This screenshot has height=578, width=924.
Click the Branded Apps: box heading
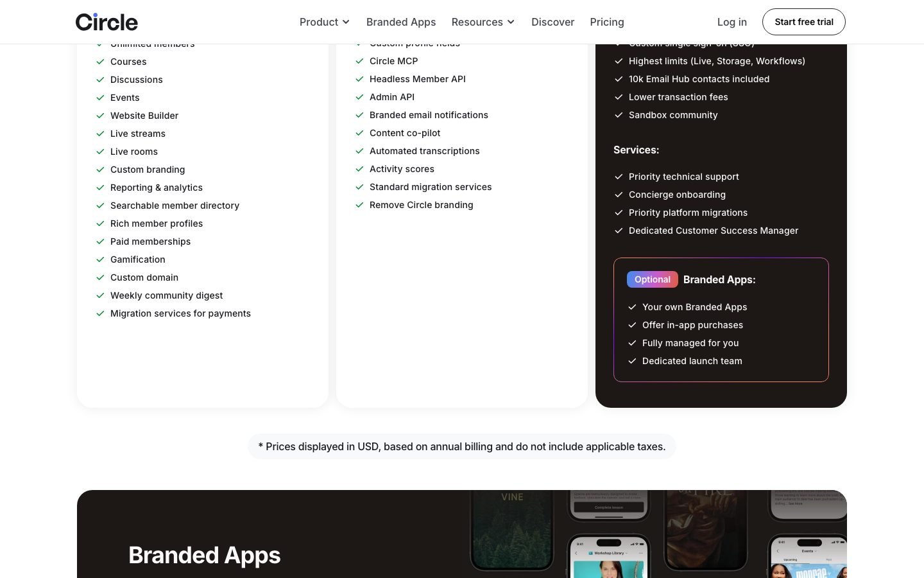point(719,279)
